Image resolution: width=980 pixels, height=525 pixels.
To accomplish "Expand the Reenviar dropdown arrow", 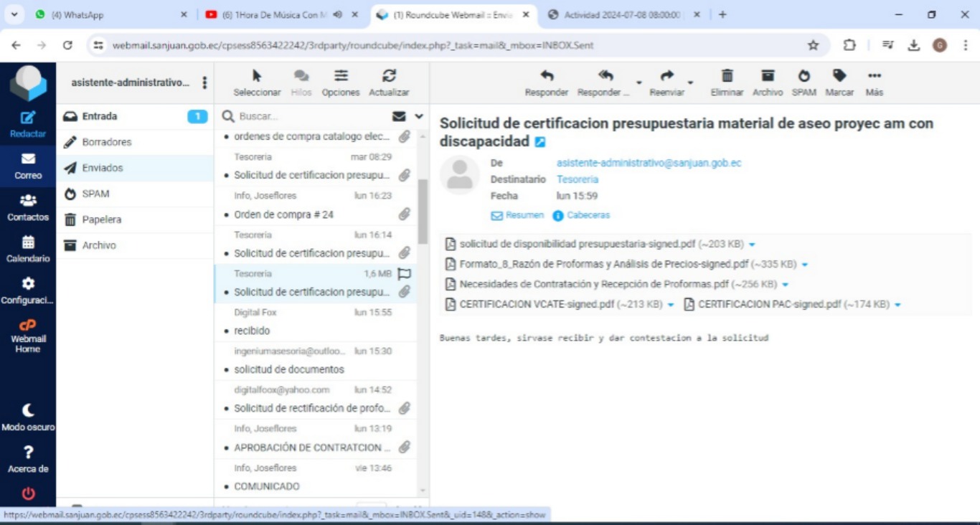I will 690,82.
